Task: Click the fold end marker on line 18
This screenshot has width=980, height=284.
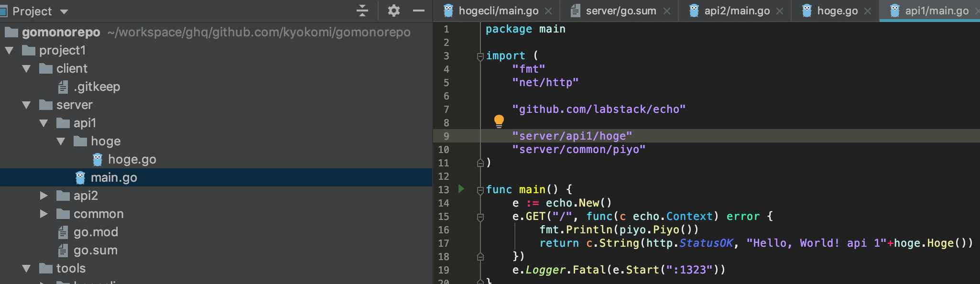Action: coord(480,257)
